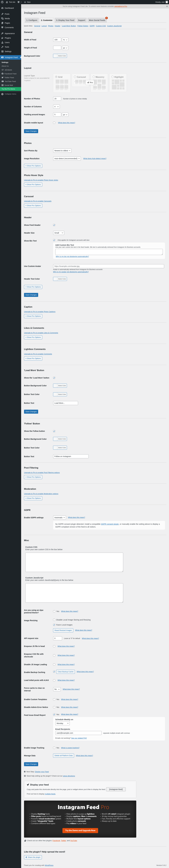Click the user avatar next to Howdy, user
Screen dimensions: 169x868
point(167,2)
